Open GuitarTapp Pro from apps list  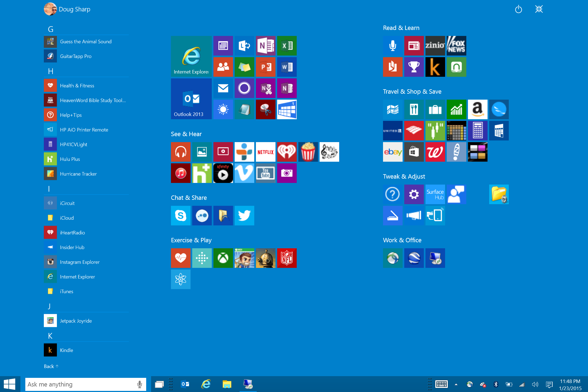(86, 56)
